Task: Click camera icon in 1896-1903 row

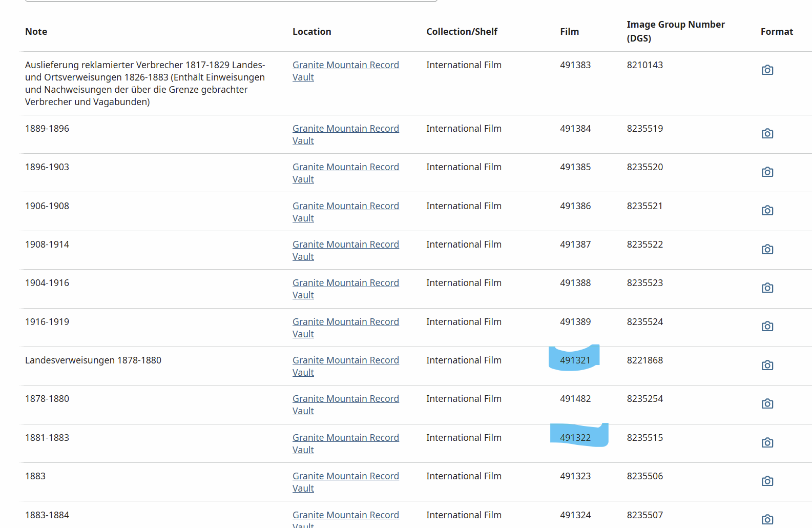Action: pos(767,172)
